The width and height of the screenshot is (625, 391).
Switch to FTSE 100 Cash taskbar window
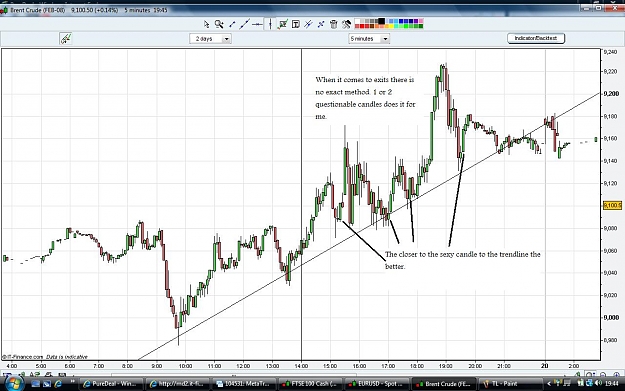(x=310, y=384)
